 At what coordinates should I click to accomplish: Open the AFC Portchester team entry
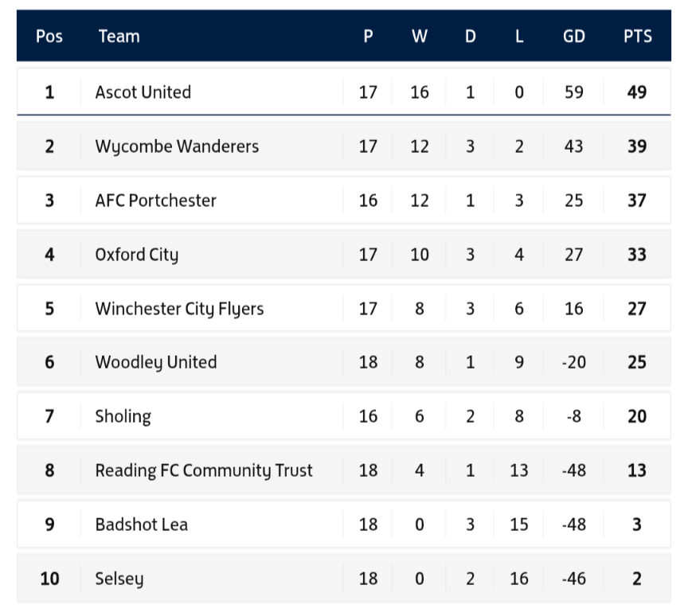pyautogui.click(x=156, y=201)
